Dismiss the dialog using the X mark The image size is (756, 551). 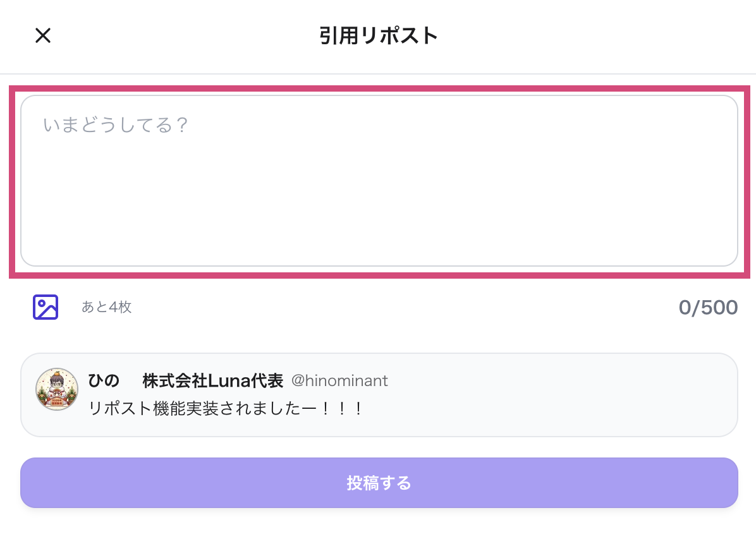[x=42, y=35]
